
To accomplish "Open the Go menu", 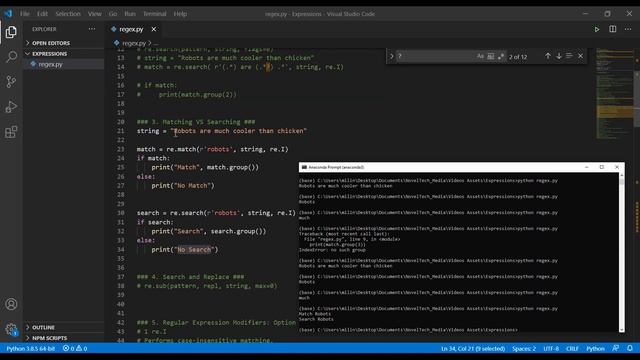I will click(113, 13).
